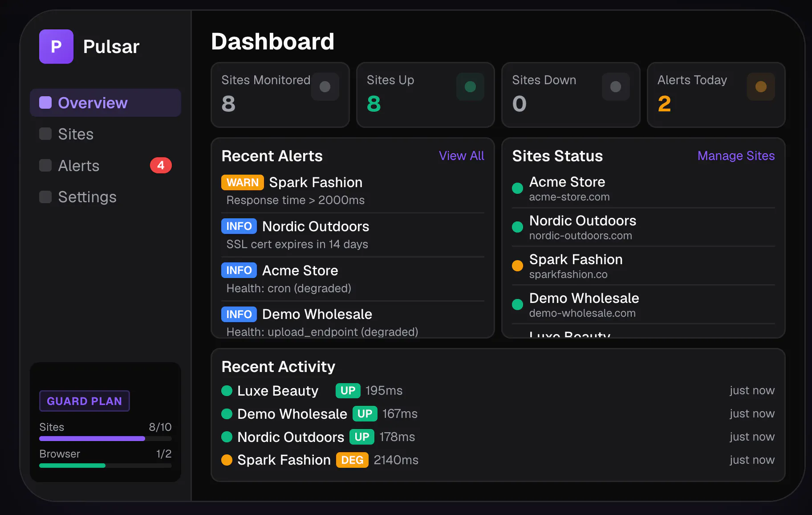Go to the Sites page
Viewport: 812px width, 515px height.
click(x=106, y=134)
